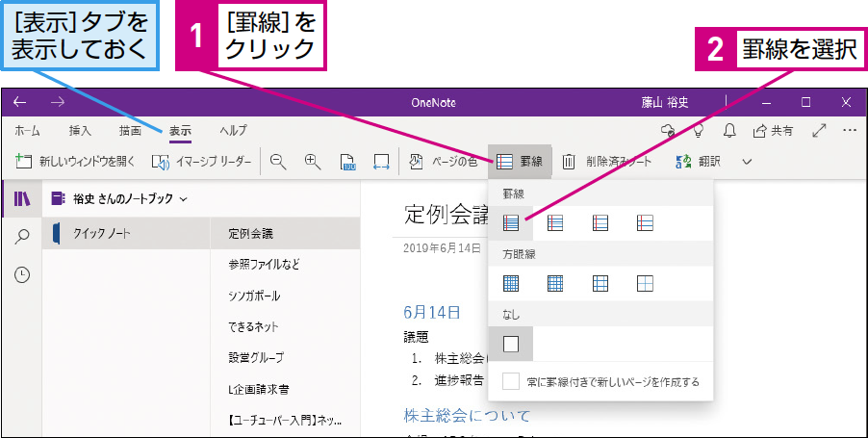Open deleted notes (削除済みノート)

click(607, 162)
